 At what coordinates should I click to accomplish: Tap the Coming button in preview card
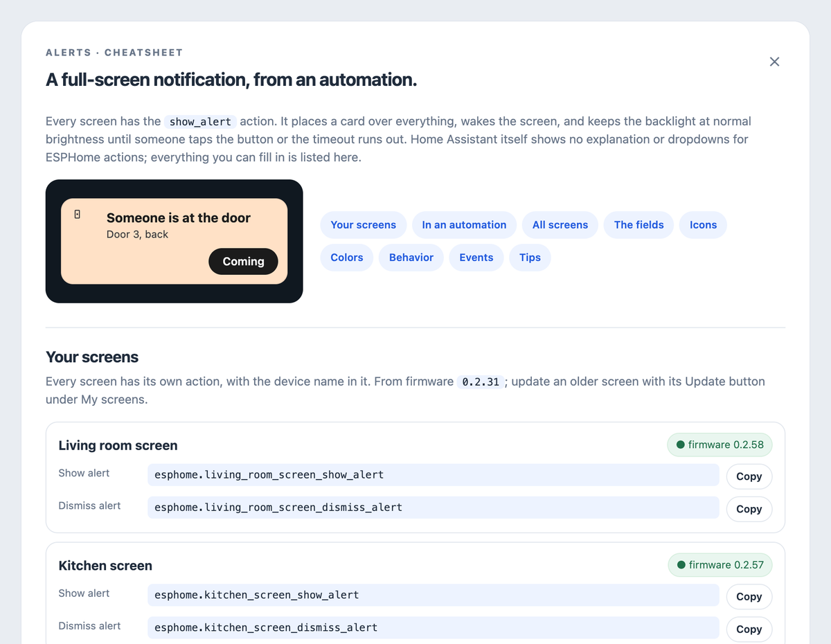[243, 261]
